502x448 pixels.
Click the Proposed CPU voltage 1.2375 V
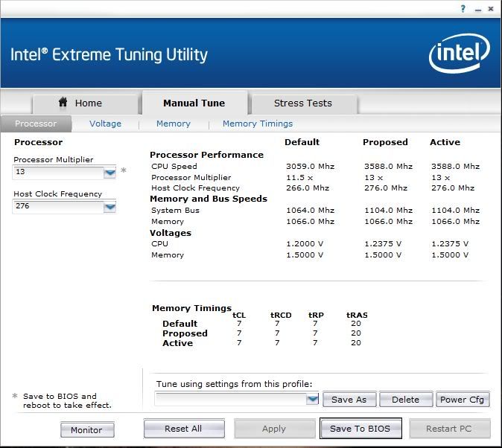coord(383,244)
